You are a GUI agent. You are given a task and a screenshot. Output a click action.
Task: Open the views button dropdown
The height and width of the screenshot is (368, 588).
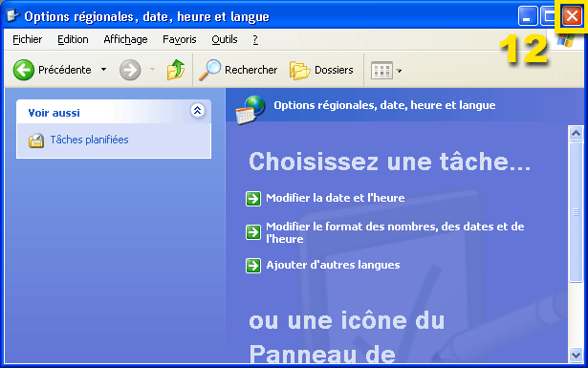pyautogui.click(x=386, y=71)
